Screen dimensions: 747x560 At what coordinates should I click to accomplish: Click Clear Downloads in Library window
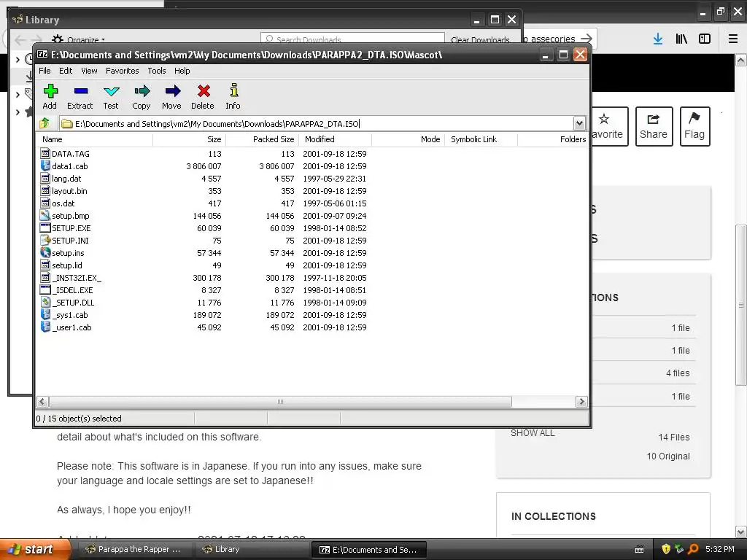tap(480, 39)
